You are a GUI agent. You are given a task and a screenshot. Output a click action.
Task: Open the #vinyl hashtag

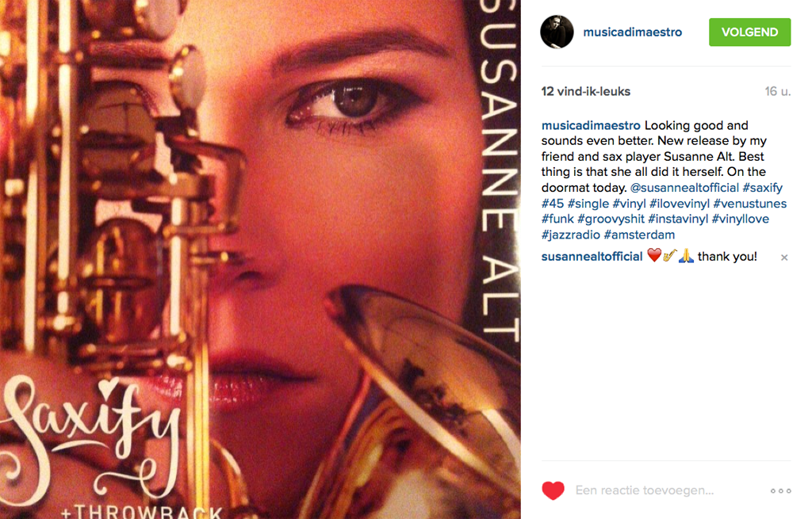(x=629, y=204)
